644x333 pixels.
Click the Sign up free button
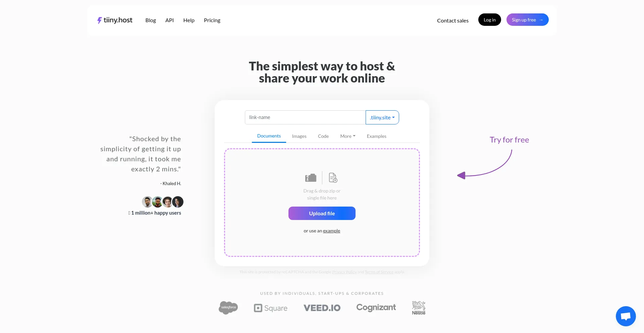coord(528,20)
